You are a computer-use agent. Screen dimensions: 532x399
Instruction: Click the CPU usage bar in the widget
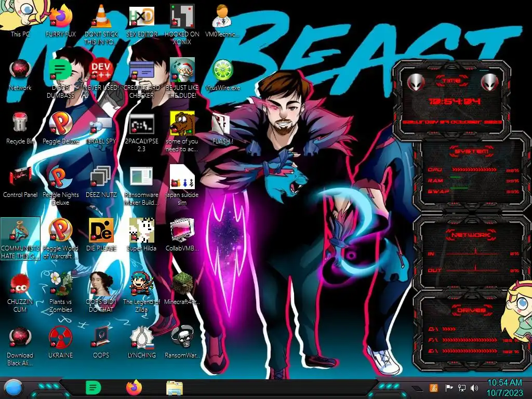(474, 170)
